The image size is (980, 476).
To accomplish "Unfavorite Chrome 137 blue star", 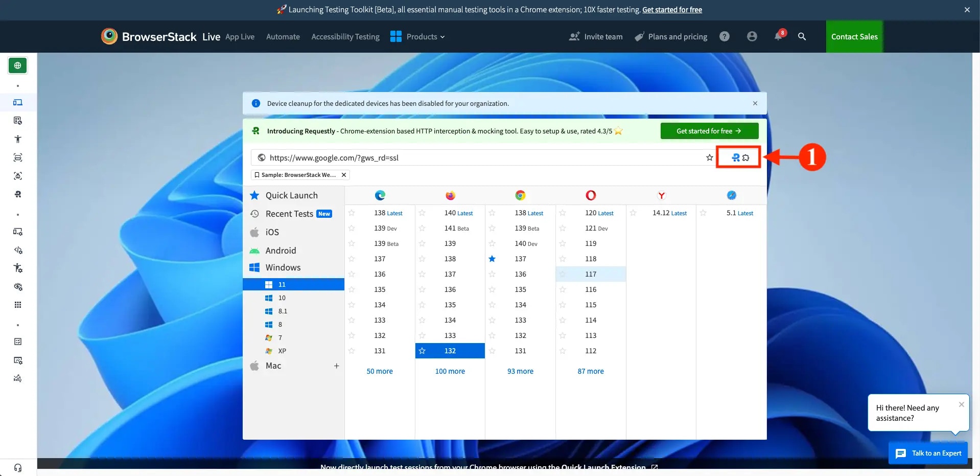I will 492,259.
